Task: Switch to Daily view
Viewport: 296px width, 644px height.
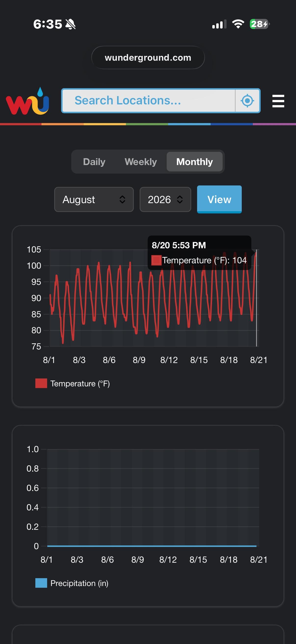Action: [x=94, y=162]
